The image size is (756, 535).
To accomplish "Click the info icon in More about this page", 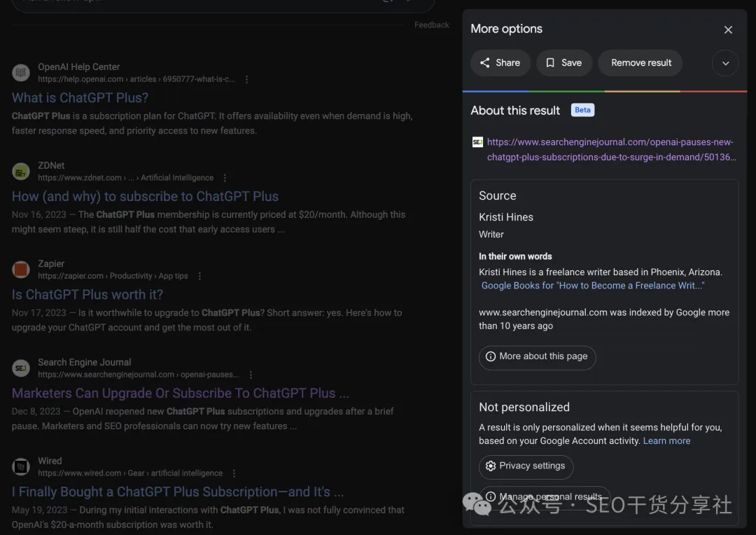I will pyautogui.click(x=490, y=356).
